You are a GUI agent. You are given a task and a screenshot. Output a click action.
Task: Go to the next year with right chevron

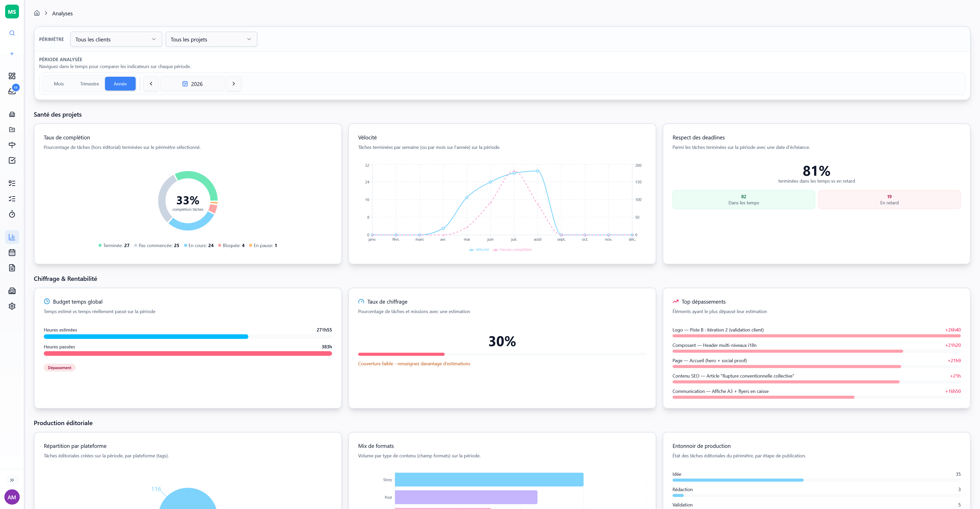point(233,84)
